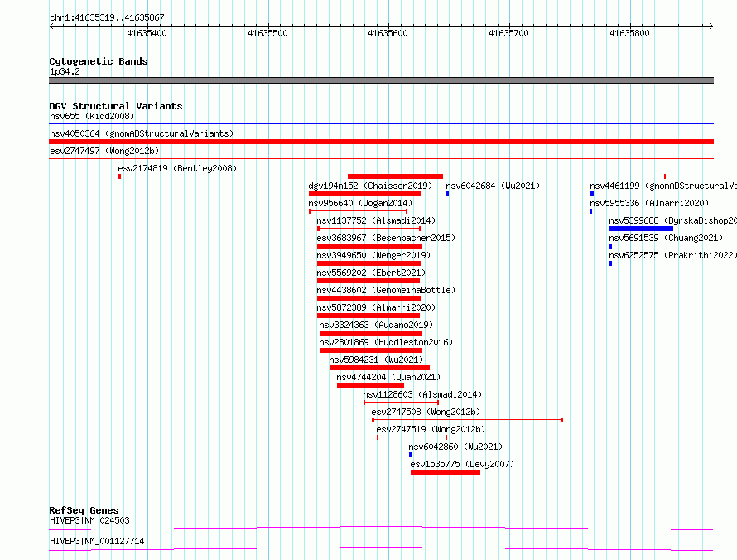Click the nsv655 (Kidd2008) variant label
This screenshot has height=560, width=737.
(x=92, y=116)
